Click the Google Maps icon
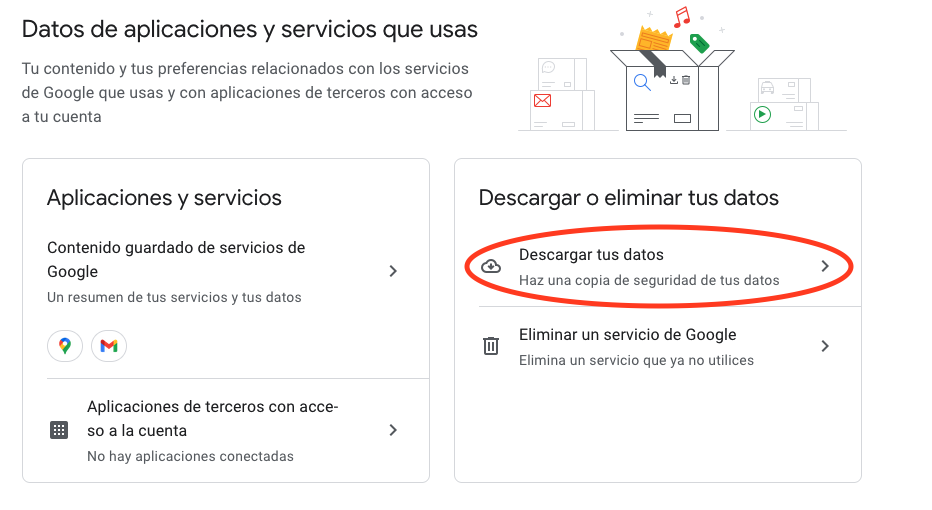The height and width of the screenshot is (510, 932). coord(65,345)
